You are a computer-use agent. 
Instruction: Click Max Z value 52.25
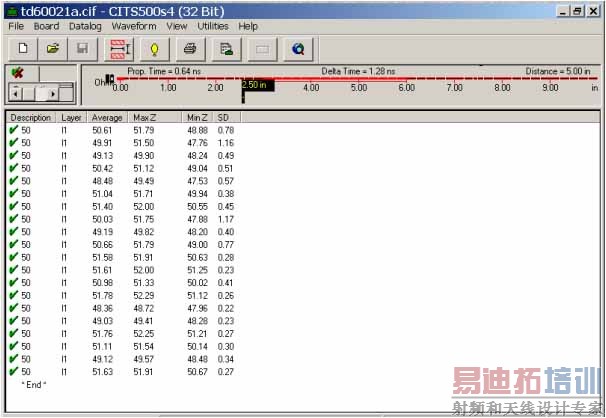[144, 334]
